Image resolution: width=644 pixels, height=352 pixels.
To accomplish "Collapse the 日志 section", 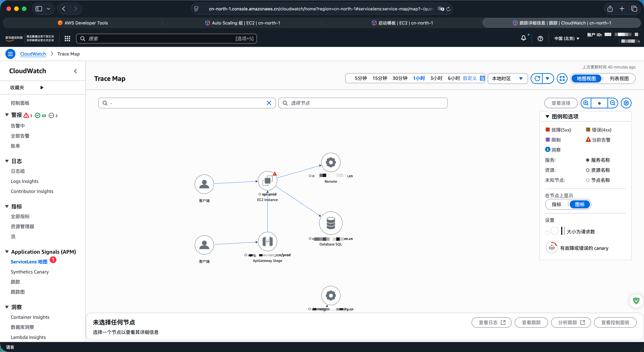I will pos(7,161).
